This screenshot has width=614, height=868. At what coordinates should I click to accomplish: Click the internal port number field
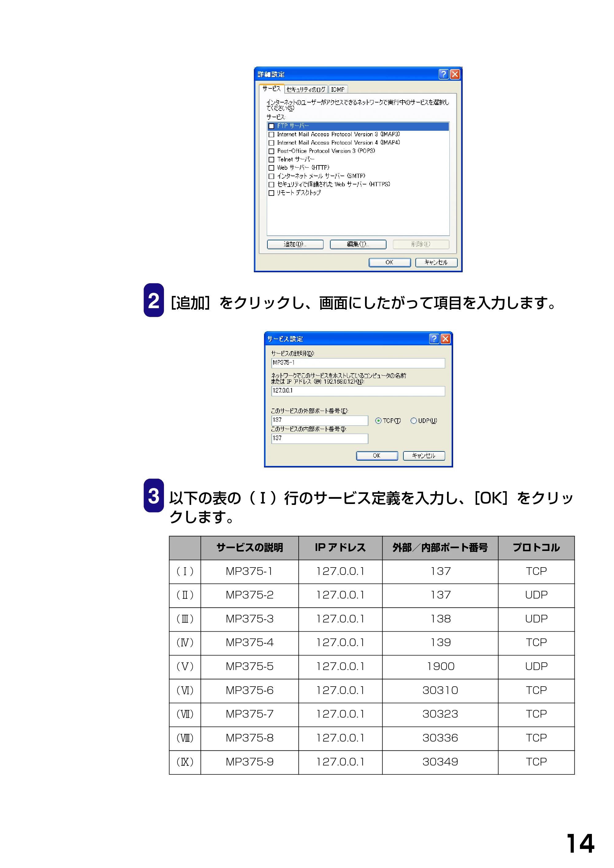(x=320, y=439)
